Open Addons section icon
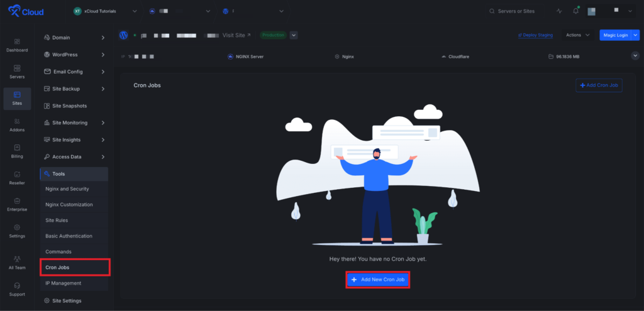This screenshot has width=644, height=311. tap(17, 124)
